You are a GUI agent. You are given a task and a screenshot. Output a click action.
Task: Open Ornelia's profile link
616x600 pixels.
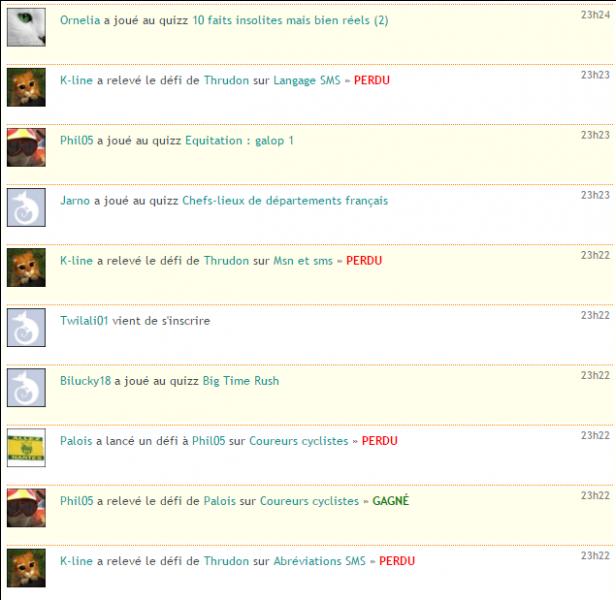pyautogui.click(x=80, y=20)
